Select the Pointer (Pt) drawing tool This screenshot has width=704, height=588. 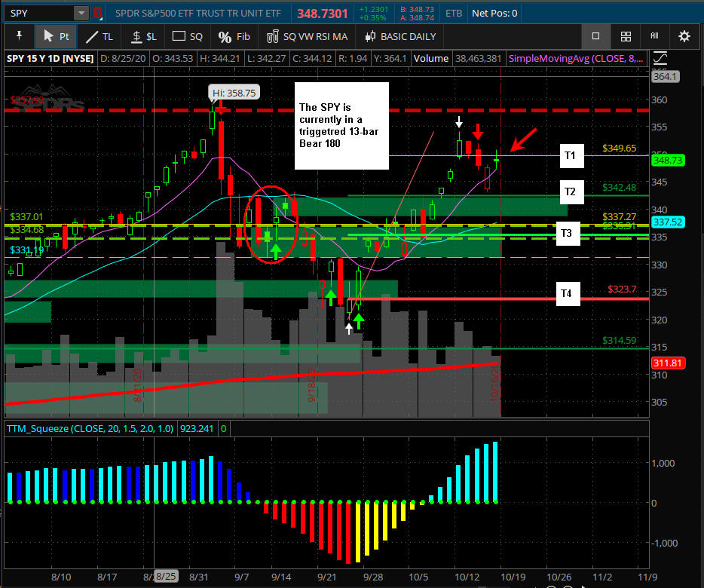pyautogui.click(x=57, y=36)
